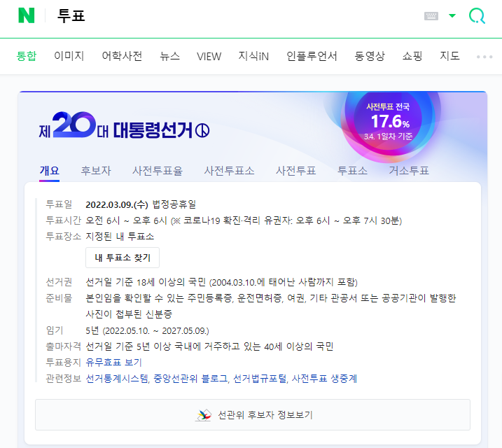This screenshot has width=502, height=448.
Task: Click the 내 투표소 찾기 button
Action: [x=123, y=258]
